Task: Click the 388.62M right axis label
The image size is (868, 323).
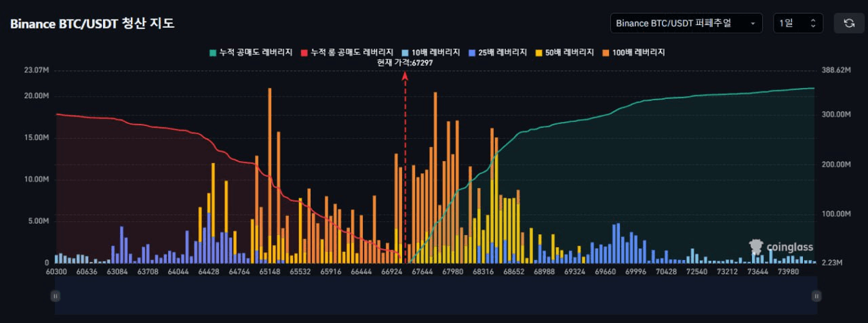Action: pos(835,70)
